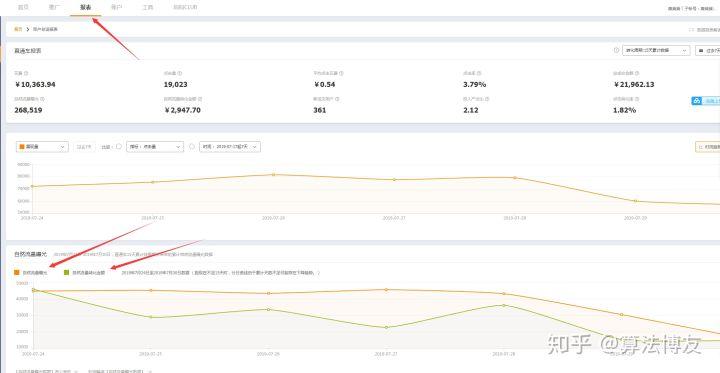Expand the 时间 comparison dropdown
Viewport: 720px width, 373px height.
tap(230, 147)
